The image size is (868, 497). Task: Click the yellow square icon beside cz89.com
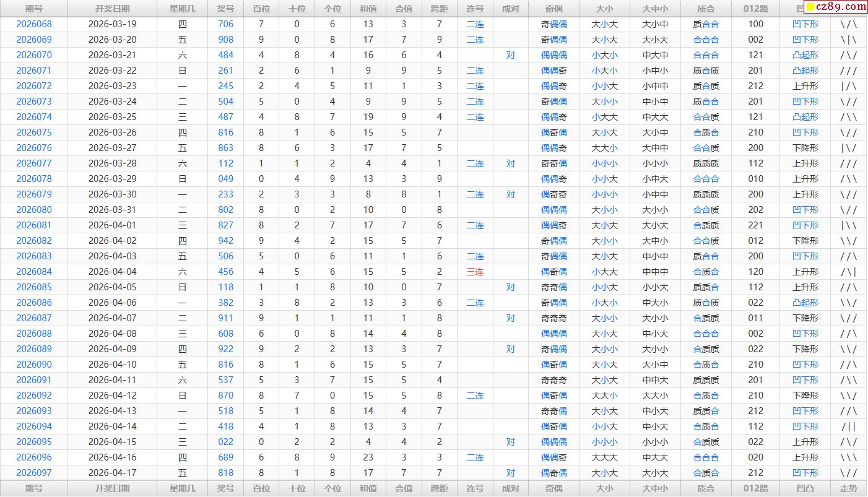[810, 7]
